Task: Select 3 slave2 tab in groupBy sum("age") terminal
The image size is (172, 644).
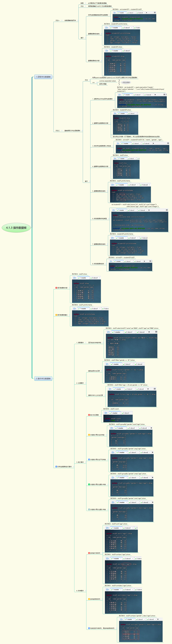Action: pos(144,428)
